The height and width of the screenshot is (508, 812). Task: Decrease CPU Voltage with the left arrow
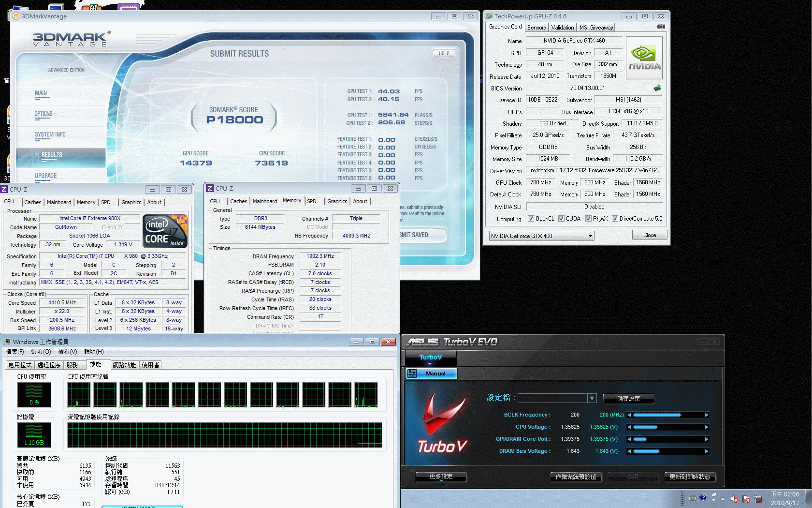coord(629,427)
